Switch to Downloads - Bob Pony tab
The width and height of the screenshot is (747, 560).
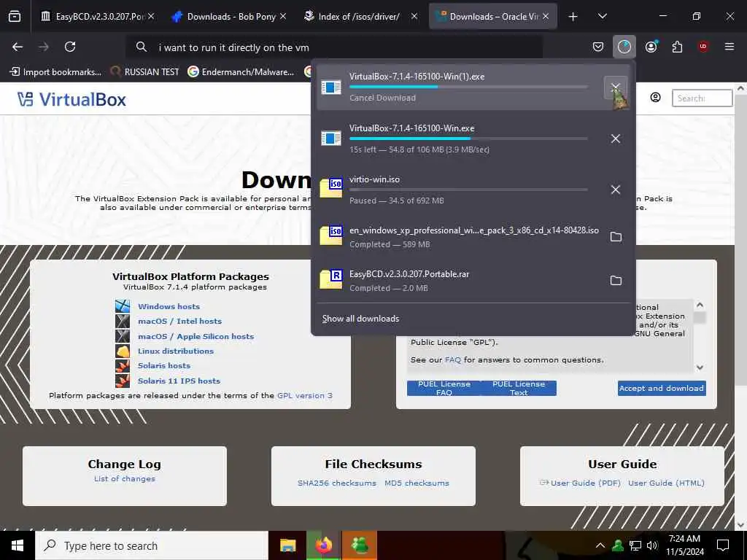(x=230, y=17)
